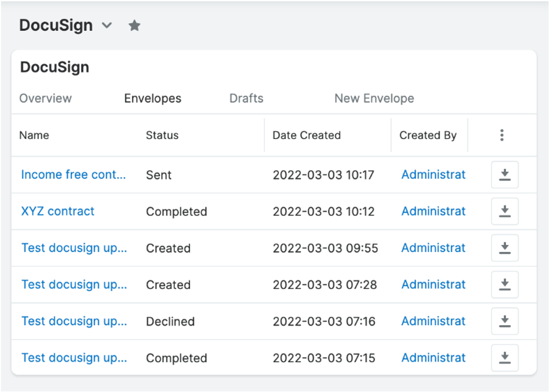Download the Declined envelope
549x392 pixels.
(505, 321)
